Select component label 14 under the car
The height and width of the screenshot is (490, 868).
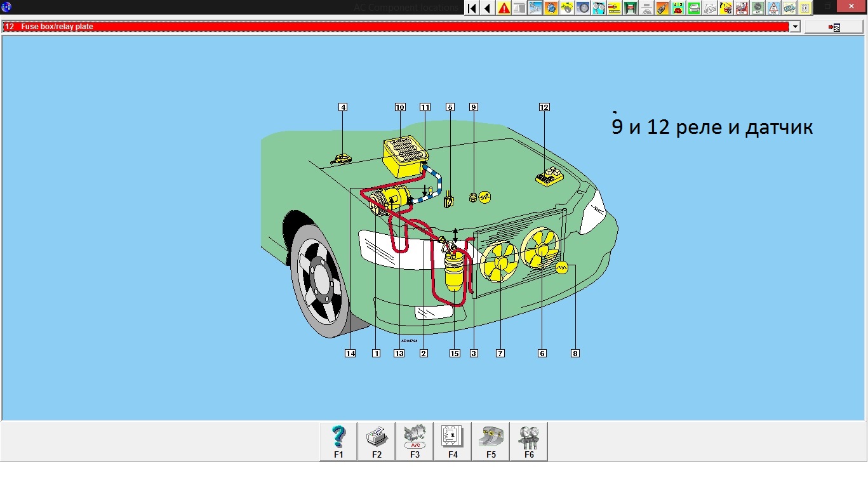(x=350, y=354)
